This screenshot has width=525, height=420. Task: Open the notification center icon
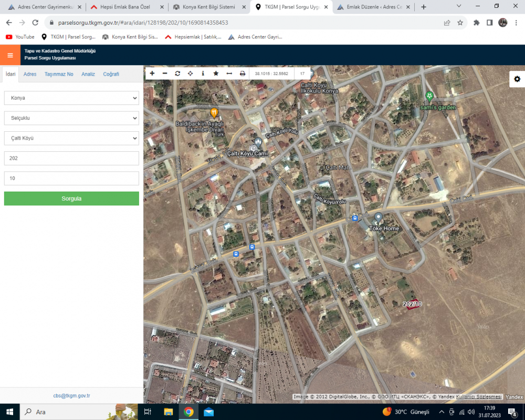512,412
